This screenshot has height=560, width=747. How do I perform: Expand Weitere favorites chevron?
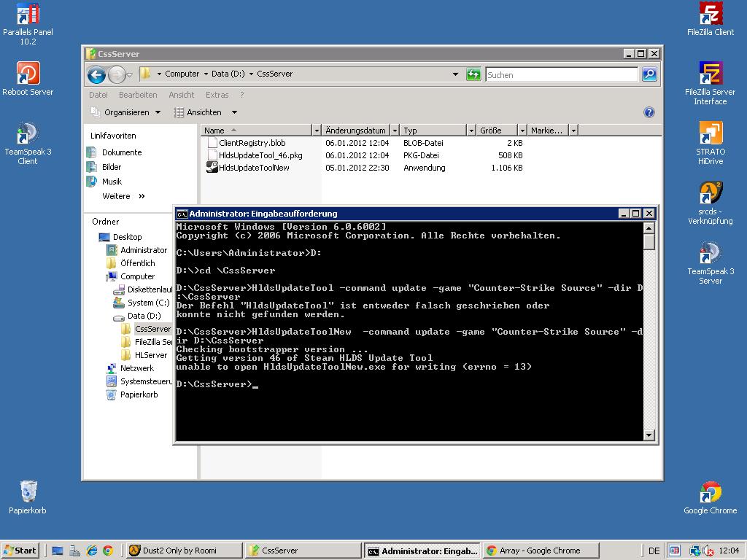[x=142, y=196]
